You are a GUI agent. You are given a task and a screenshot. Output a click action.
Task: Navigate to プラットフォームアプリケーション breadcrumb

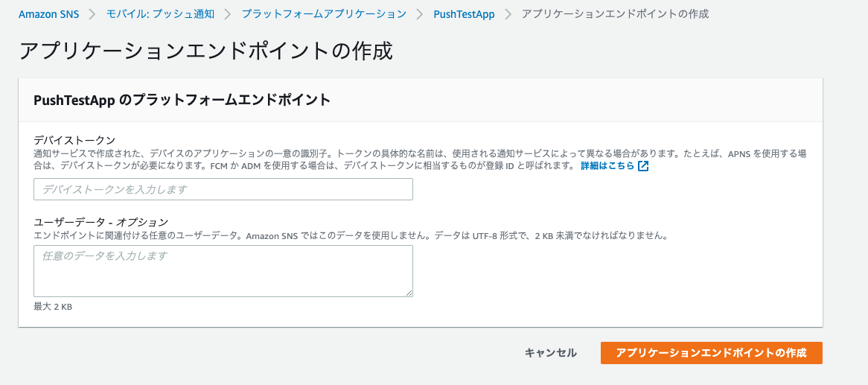pos(324,14)
